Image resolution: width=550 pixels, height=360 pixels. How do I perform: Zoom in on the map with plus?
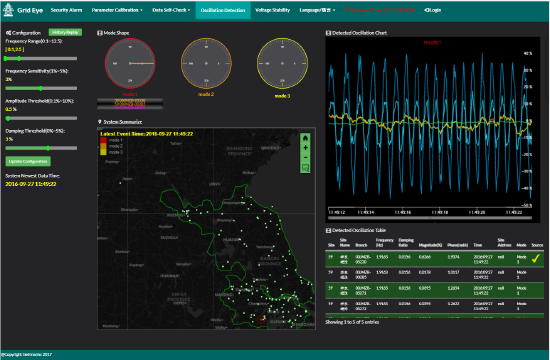305,147
